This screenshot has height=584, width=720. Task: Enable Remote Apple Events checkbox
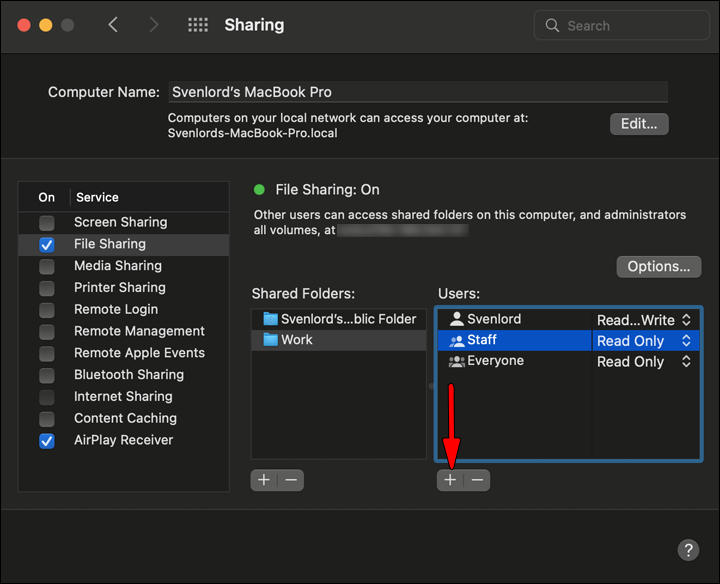point(47,354)
